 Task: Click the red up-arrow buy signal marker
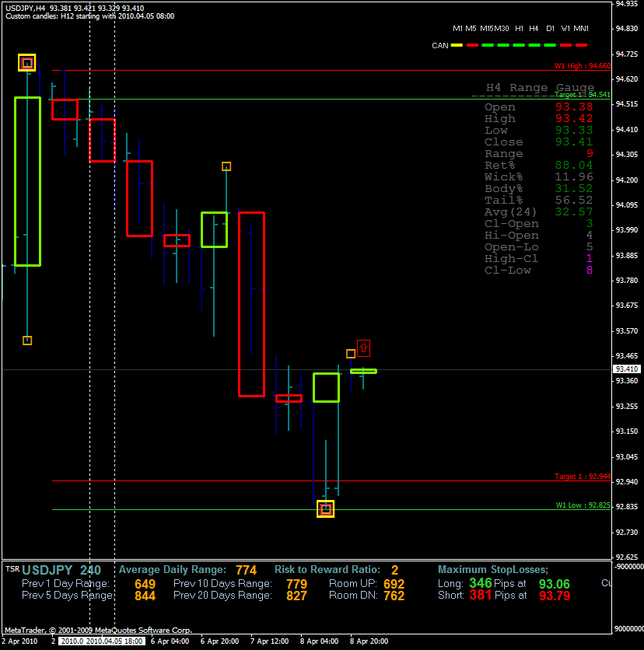point(363,348)
